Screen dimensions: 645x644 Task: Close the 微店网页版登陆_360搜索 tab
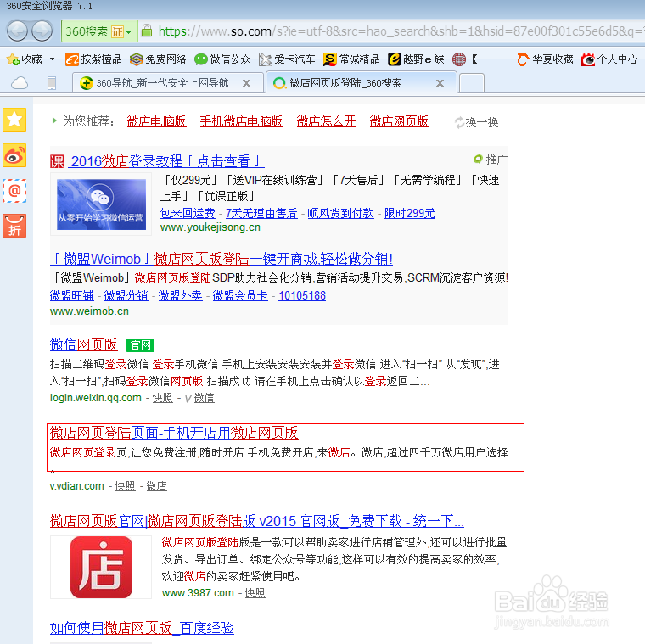[440, 83]
